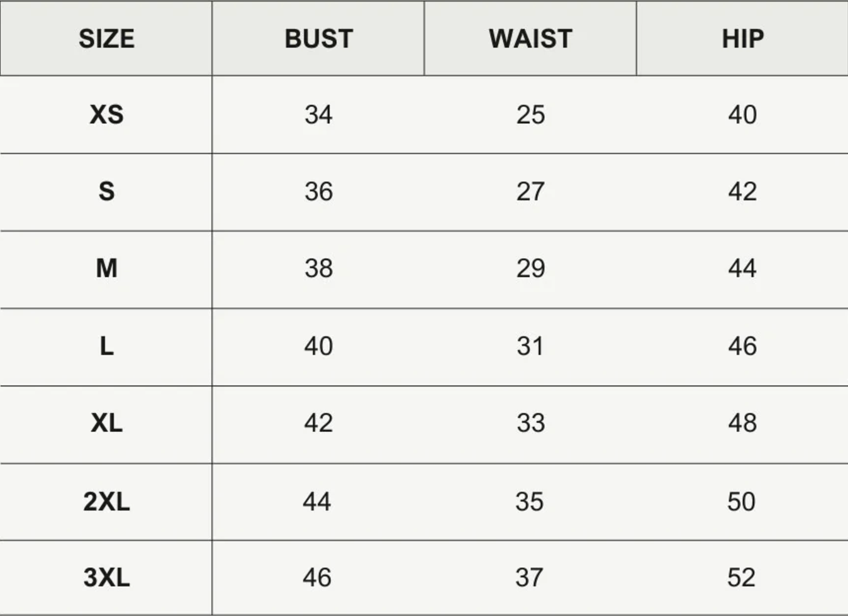The width and height of the screenshot is (848, 616).
Task: Click the 3XL waist value 37
Action: click(529, 577)
